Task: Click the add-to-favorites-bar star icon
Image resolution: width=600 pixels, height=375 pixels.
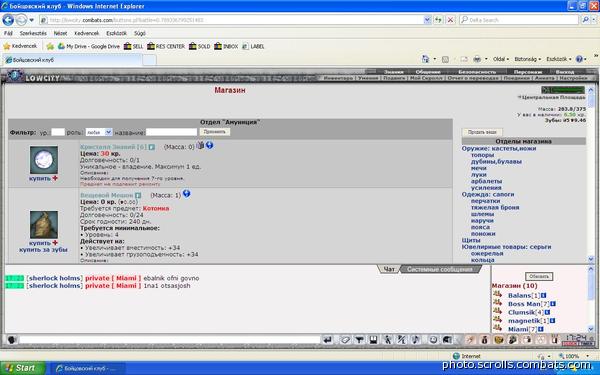Action: pyautogui.click(x=50, y=46)
